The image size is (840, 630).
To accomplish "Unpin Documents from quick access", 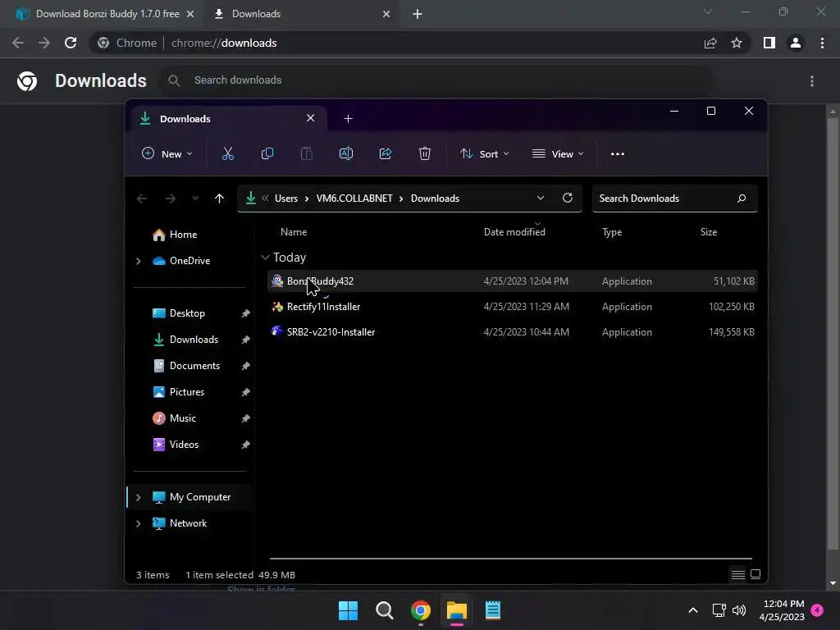I will [245, 366].
